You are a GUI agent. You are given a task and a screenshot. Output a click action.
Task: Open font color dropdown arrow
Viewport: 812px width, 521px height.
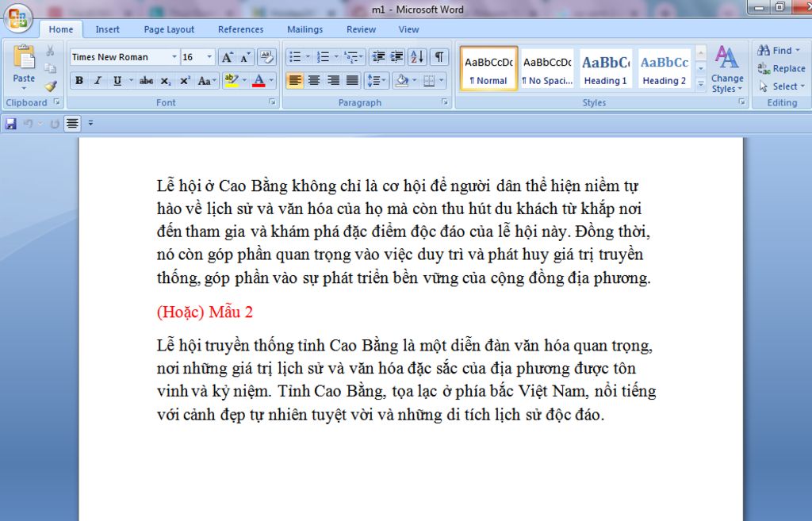point(271,80)
